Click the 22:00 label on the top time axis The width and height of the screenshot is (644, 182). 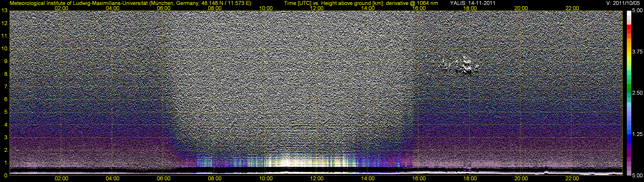572,8
